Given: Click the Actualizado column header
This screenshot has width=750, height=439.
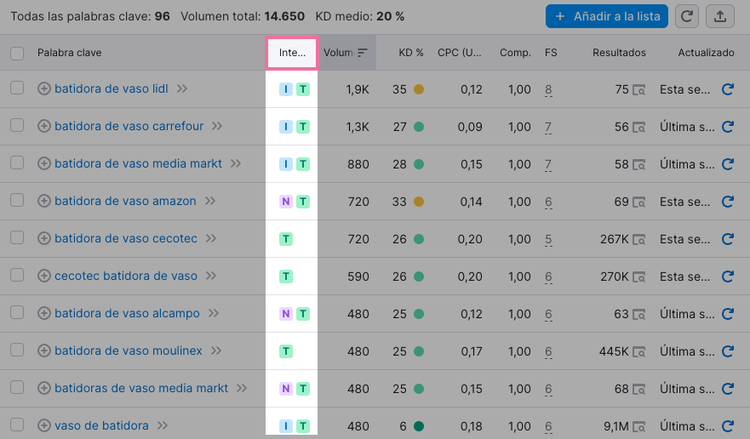Looking at the screenshot, I should 706,53.
